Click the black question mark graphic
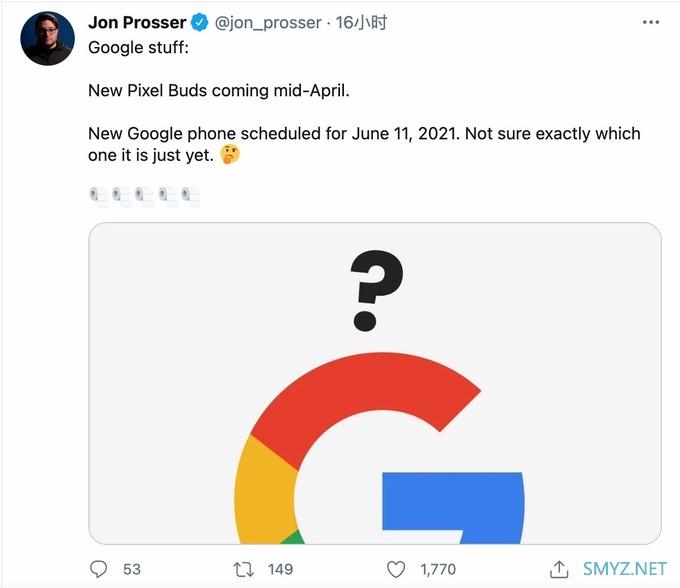The width and height of the screenshot is (680, 588). (376, 291)
